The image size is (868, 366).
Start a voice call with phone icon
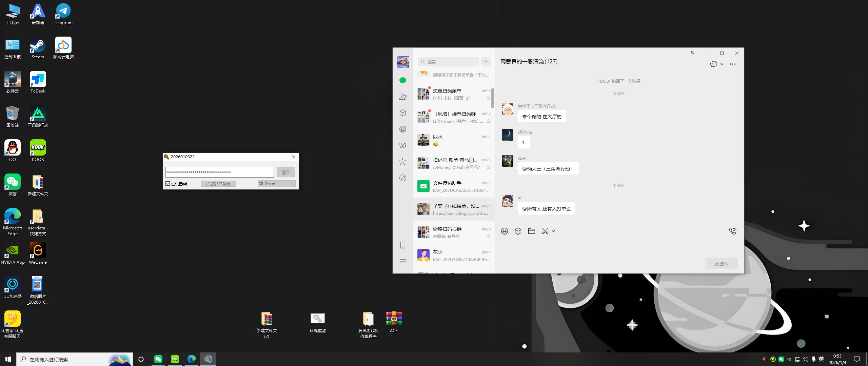pyautogui.click(x=732, y=231)
